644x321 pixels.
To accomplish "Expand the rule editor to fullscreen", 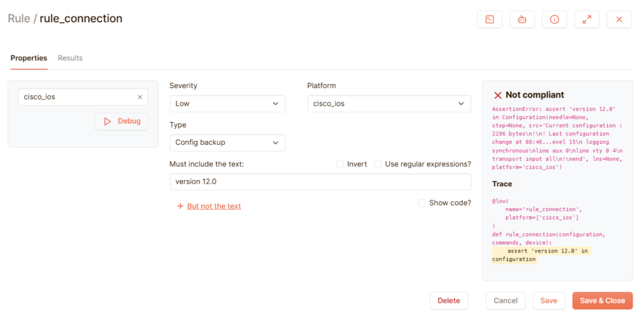I will coord(587,20).
